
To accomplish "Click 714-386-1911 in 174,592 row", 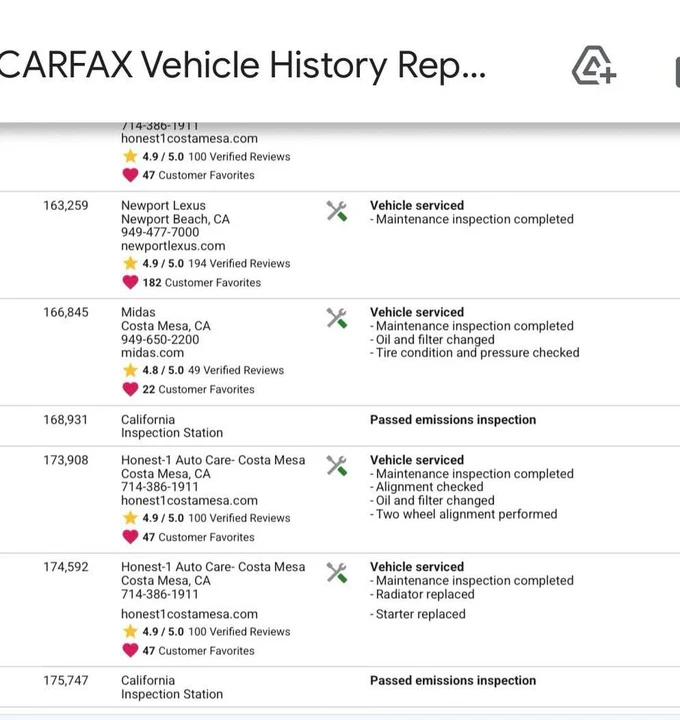I will [160, 594].
